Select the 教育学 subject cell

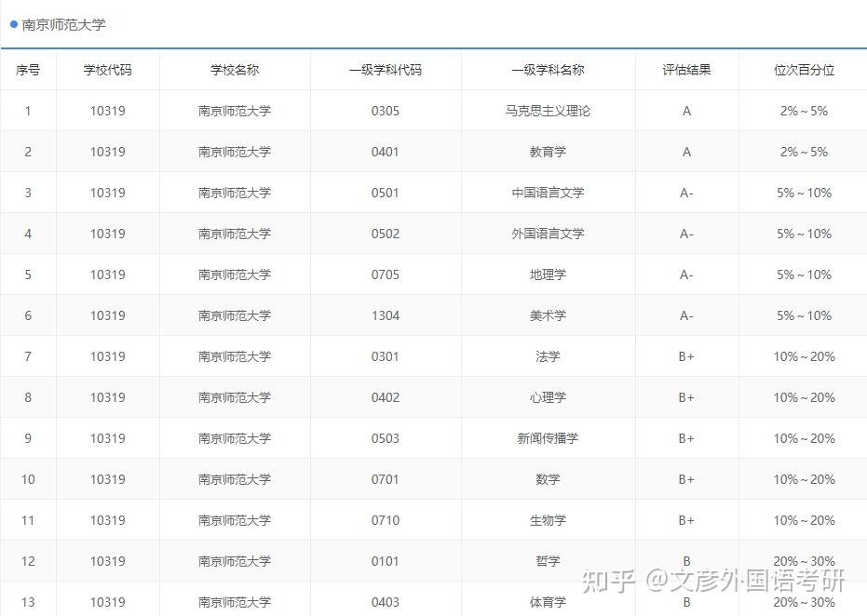[548, 152]
